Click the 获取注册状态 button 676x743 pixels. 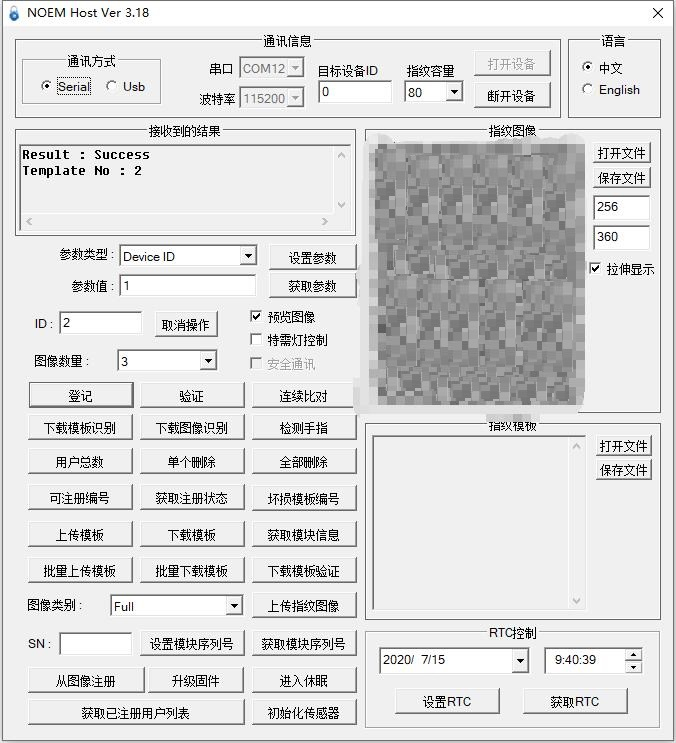click(192, 498)
